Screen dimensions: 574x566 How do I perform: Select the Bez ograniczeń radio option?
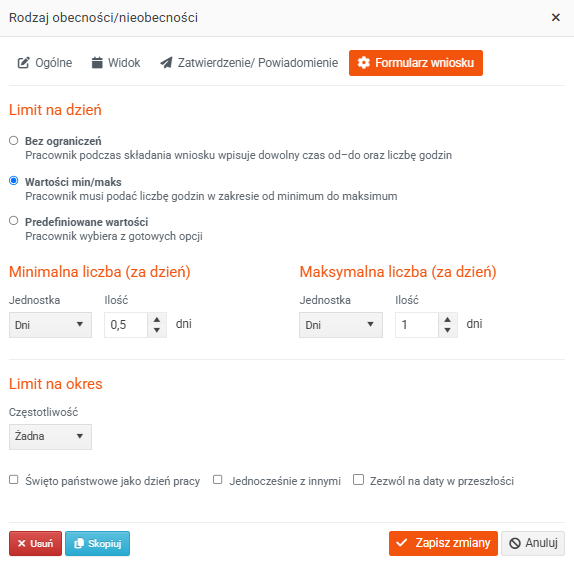point(14,141)
